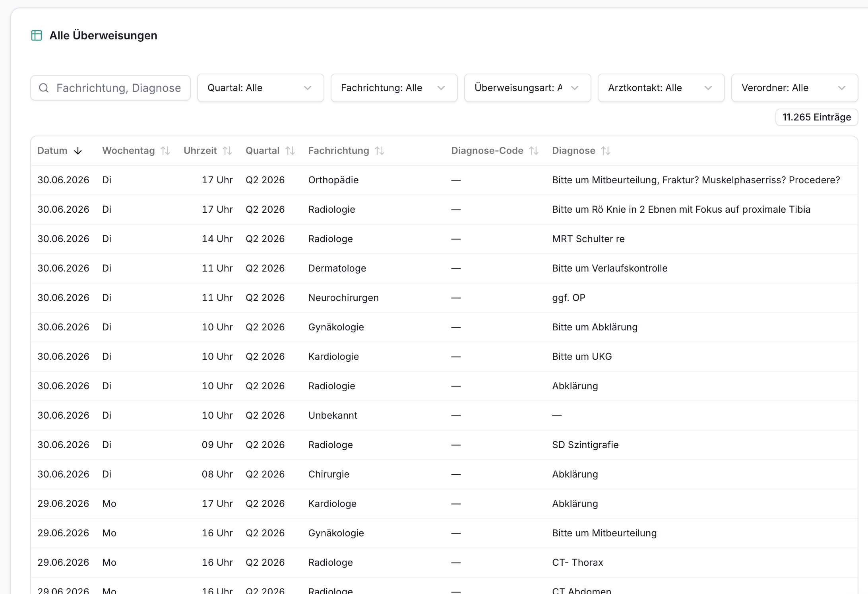Image resolution: width=868 pixels, height=594 pixels.
Task: Click the magnifier icon in the search box
Action: click(x=44, y=88)
